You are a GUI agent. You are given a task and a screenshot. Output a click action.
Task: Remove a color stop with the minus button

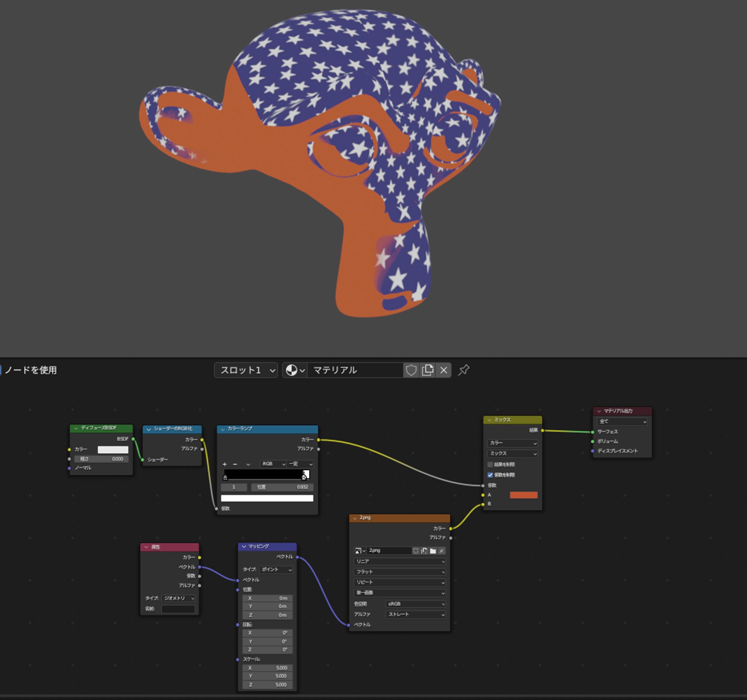(235, 464)
